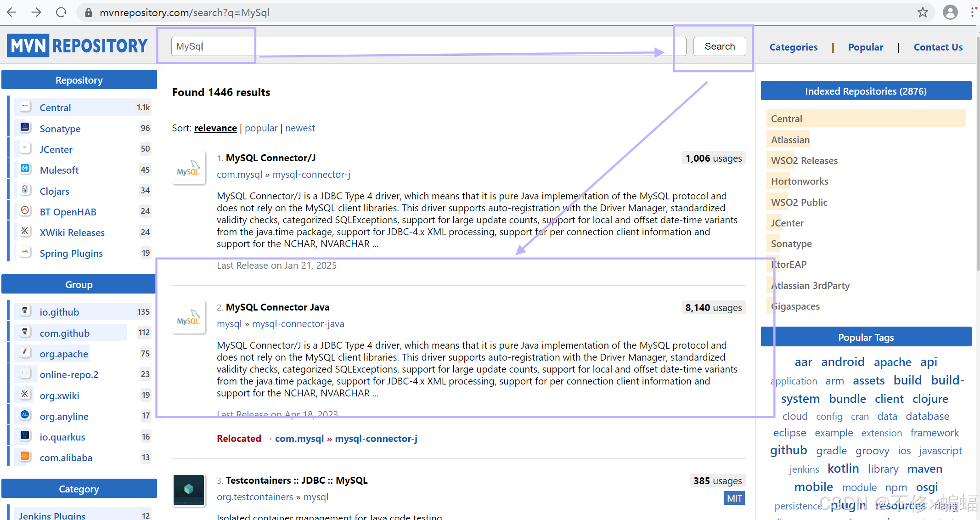Bookmark page with star icon
The width and height of the screenshot is (980, 520).
pyautogui.click(x=923, y=12)
